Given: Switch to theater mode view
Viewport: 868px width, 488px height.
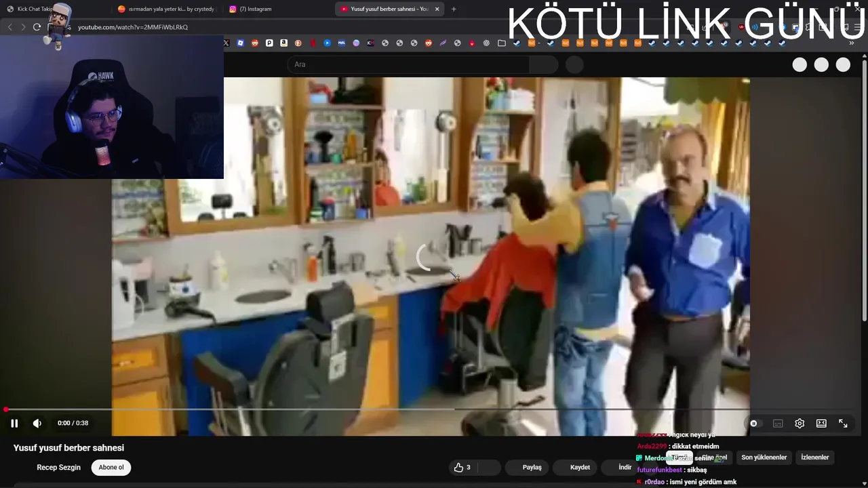Looking at the screenshot, I should 821,423.
